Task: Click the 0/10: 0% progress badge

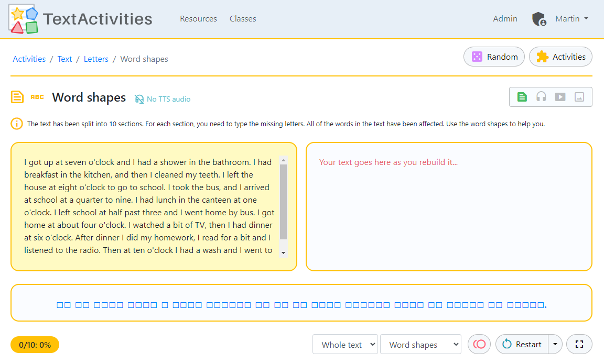Action: pos(35,345)
